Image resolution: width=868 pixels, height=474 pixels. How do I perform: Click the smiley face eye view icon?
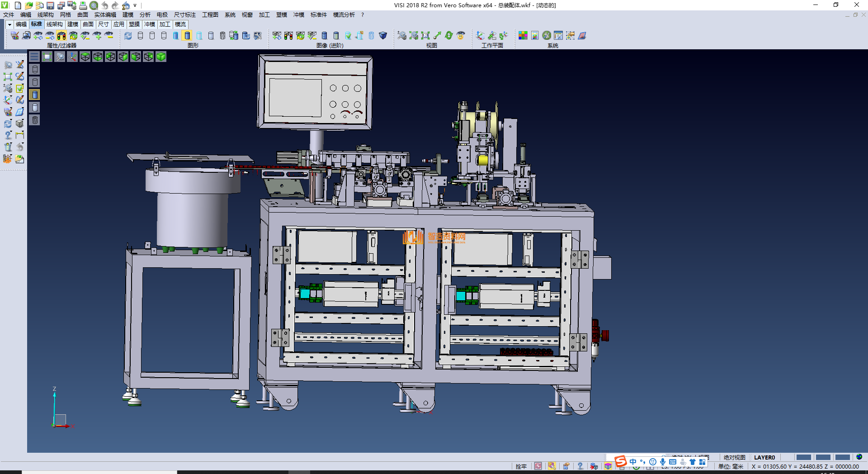coord(461,36)
